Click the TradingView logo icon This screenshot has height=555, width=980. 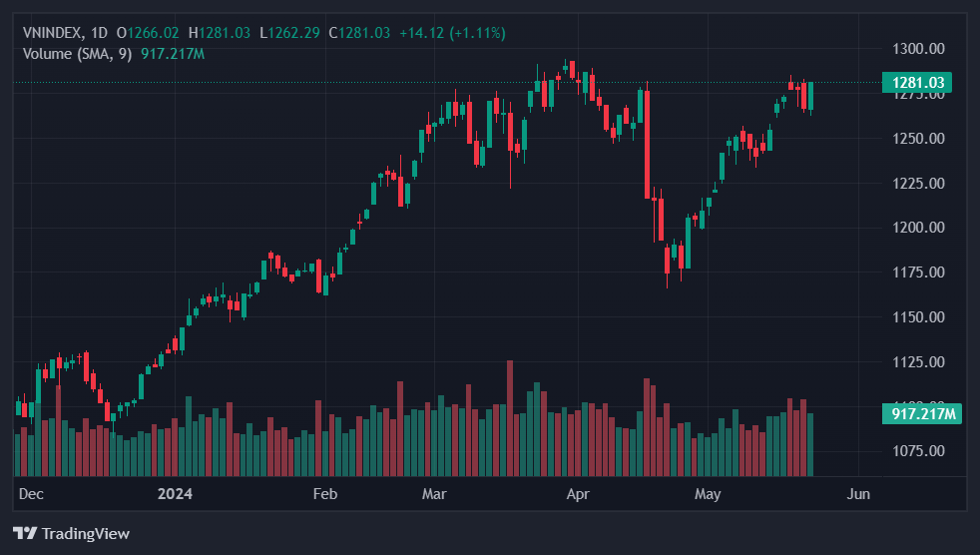click(x=25, y=533)
